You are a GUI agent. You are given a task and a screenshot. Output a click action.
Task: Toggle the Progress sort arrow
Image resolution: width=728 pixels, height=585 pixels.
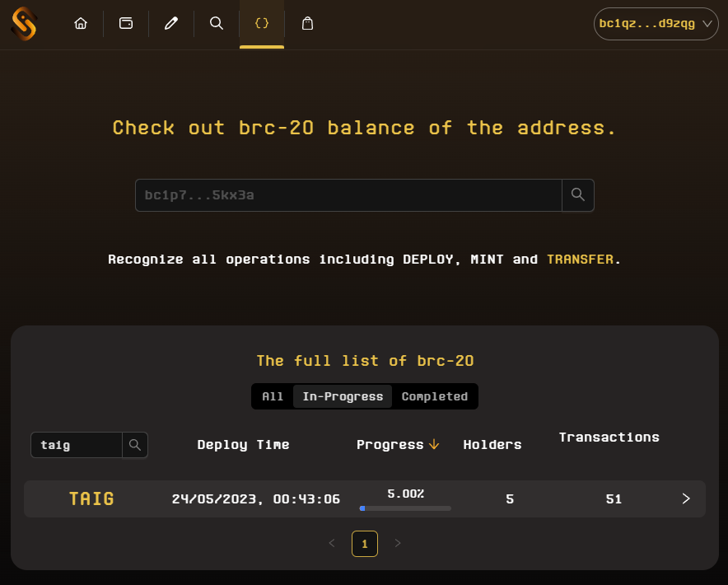coord(434,444)
